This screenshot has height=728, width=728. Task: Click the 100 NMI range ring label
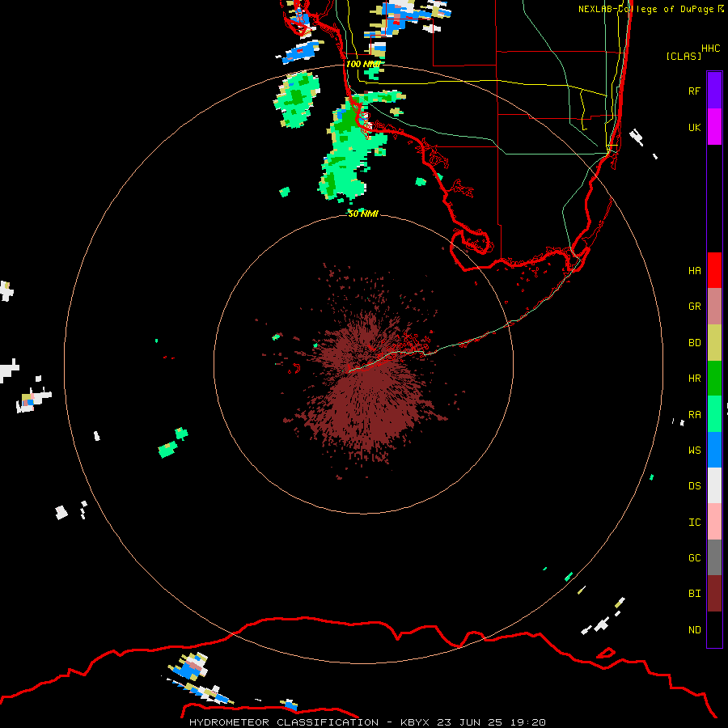pos(363,64)
